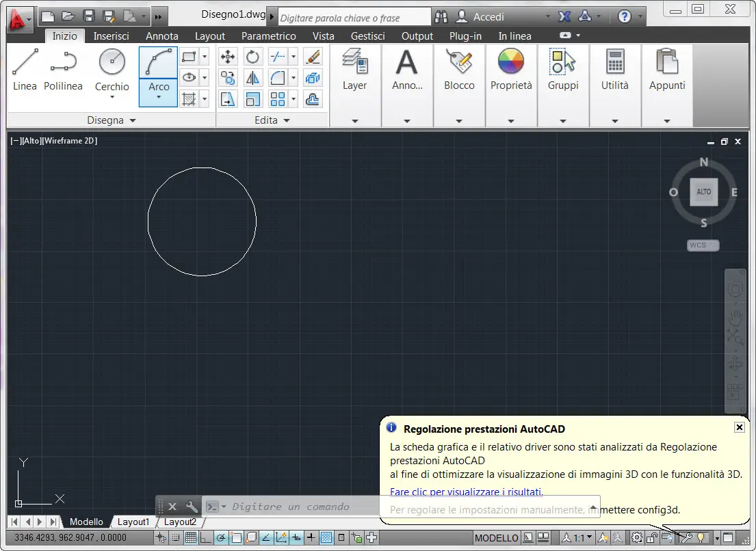This screenshot has height=551, width=756.
Task: Select the Array tool icon
Action: point(278,99)
